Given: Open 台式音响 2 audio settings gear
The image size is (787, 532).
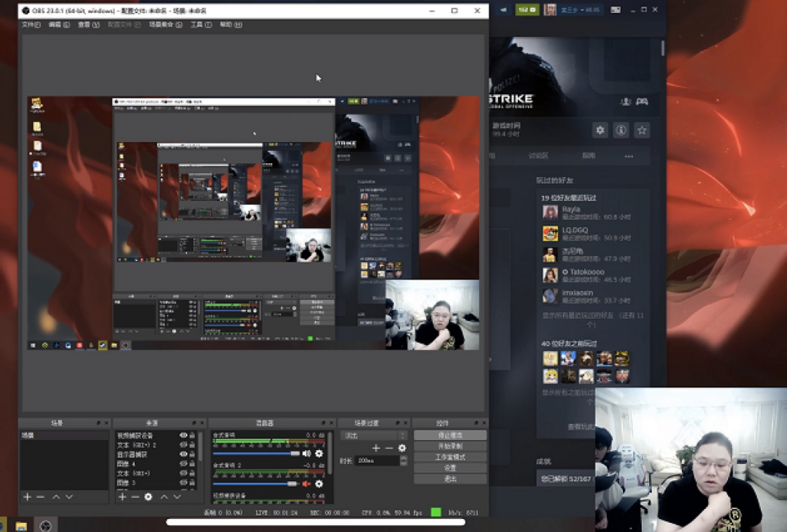Looking at the screenshot, I should pos(319,484).
